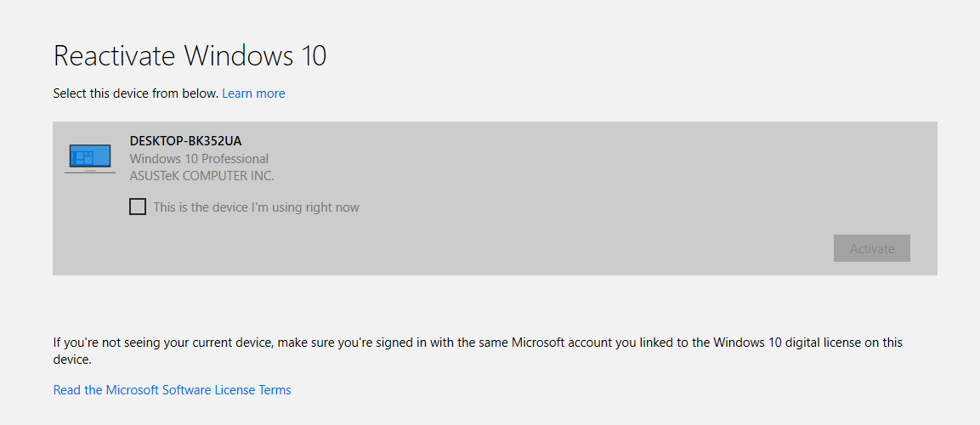Click the Reactivate Windows 10 heading

[190, 55]
